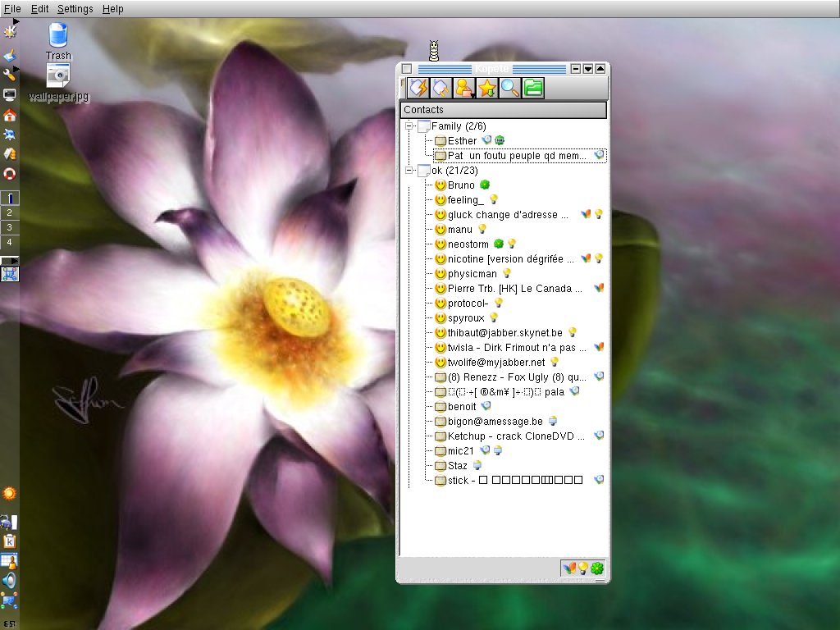The image size is (840, 630).
Task: Collapse the ok contact group
Action: pos(409,171)
